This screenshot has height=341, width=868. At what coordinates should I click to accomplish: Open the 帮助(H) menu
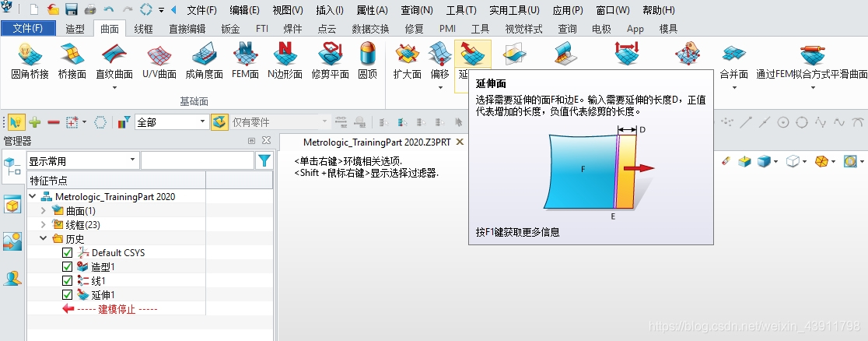[x=659, y=10]
